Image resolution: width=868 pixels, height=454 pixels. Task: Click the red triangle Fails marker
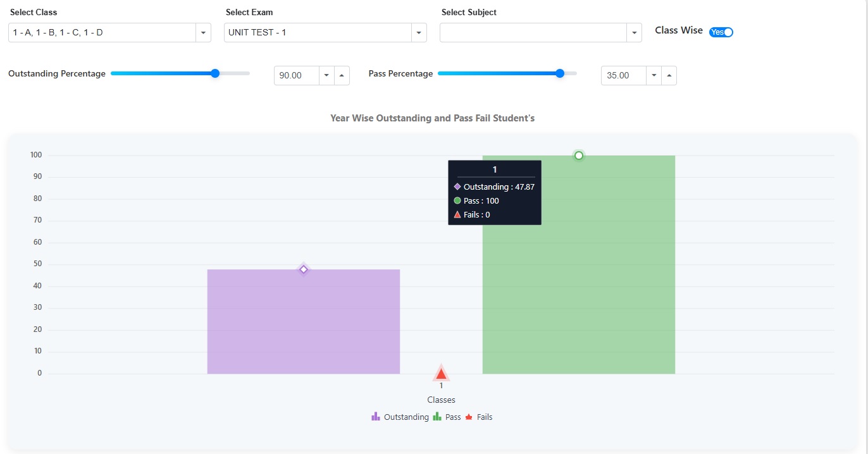(x=441, y=374)
